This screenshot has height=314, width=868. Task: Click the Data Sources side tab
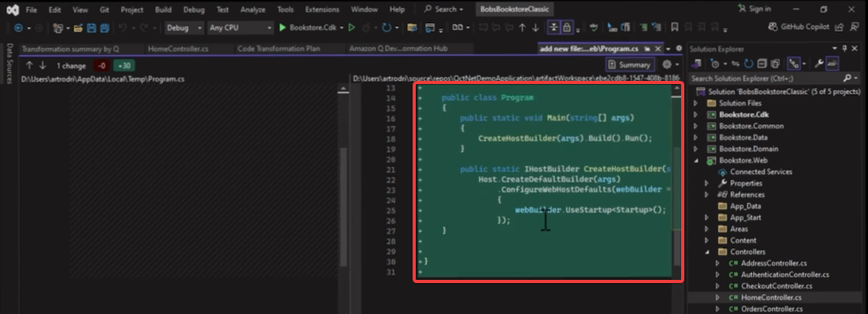(x=10, y=63)
